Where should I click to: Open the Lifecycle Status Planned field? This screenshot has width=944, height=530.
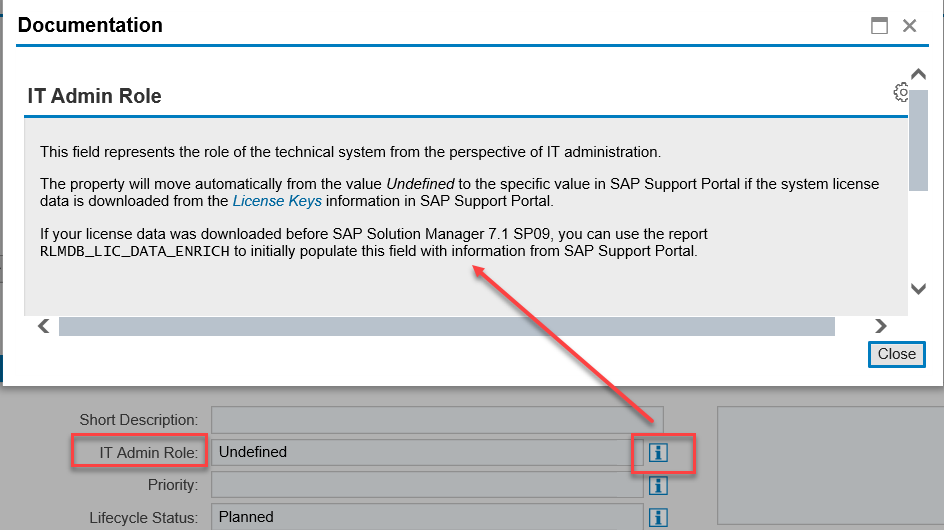(x=427, y=517)
